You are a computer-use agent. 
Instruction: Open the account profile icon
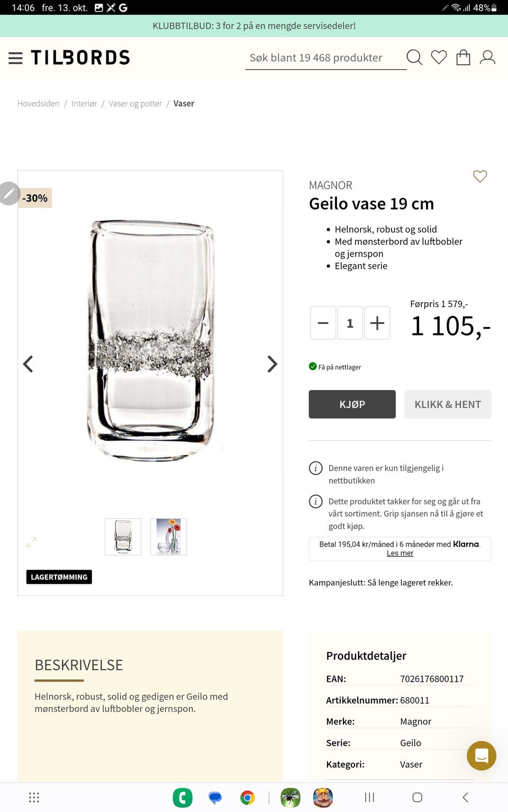(487, 57)
